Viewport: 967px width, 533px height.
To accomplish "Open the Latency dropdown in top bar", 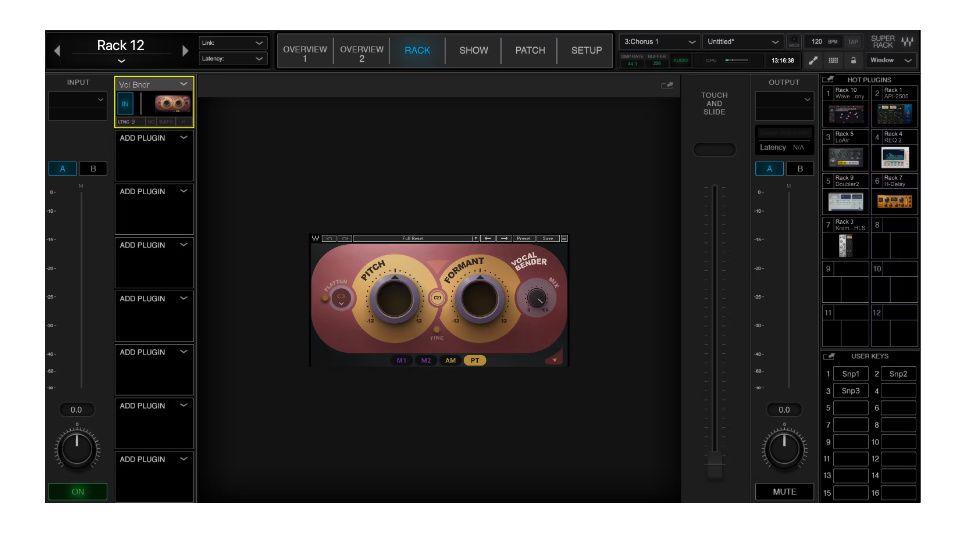I will pos(232,59).
